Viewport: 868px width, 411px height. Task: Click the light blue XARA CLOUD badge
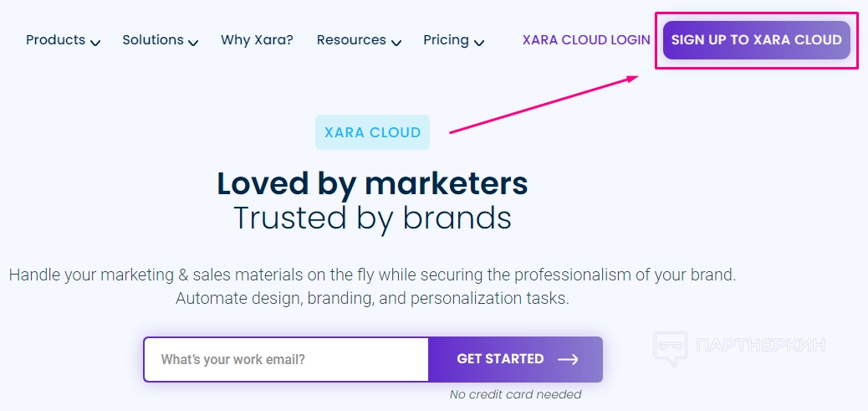pos(372,132)
